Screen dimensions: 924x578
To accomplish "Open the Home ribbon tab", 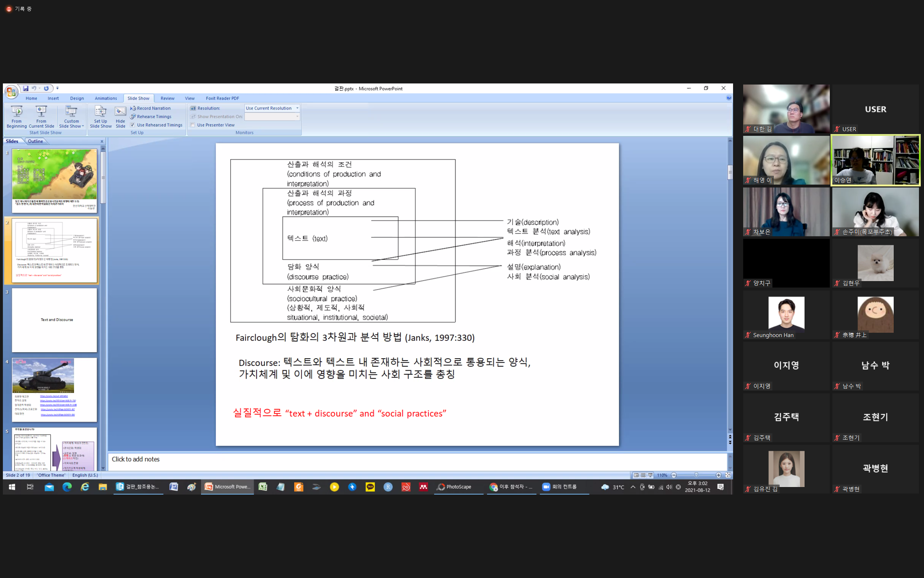I will (31, 98).
